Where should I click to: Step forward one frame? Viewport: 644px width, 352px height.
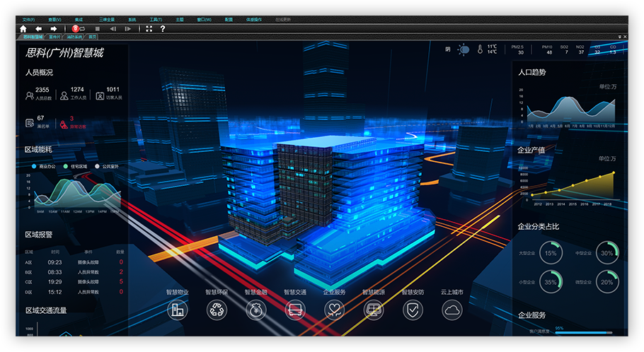click(x=127, y=29)
